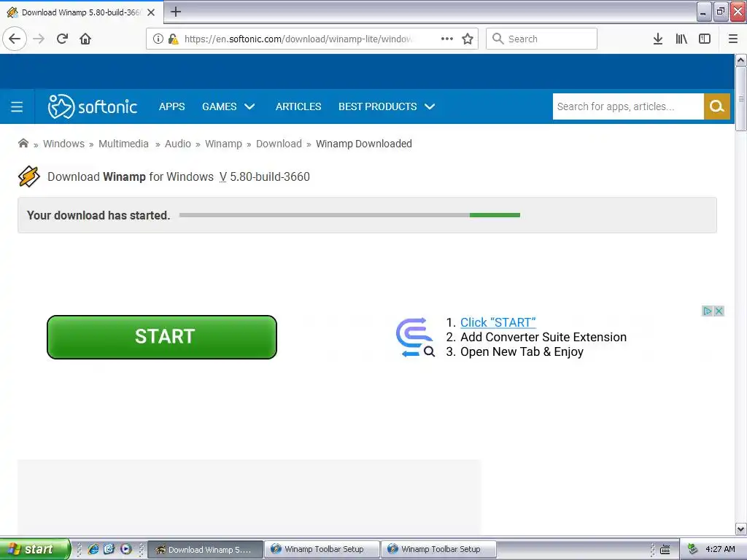Click the scrollbar up arrow
Viewport: 747px width, 560px height.
click(x=740, y=60)
